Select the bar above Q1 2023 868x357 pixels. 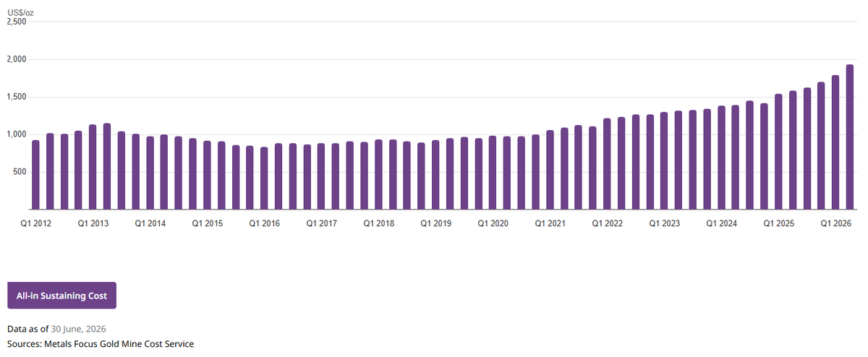pyautogui.click(x=664, y=161)
